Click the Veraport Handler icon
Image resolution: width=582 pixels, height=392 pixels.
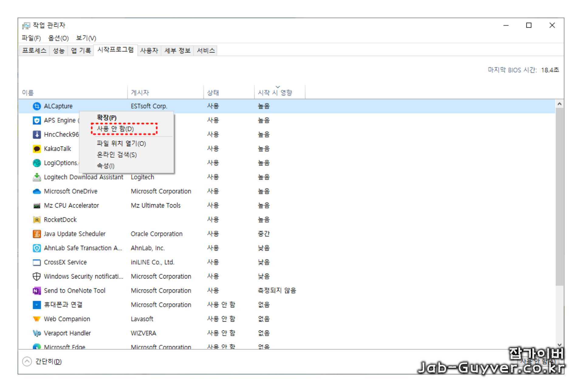(x=37, y=333)
